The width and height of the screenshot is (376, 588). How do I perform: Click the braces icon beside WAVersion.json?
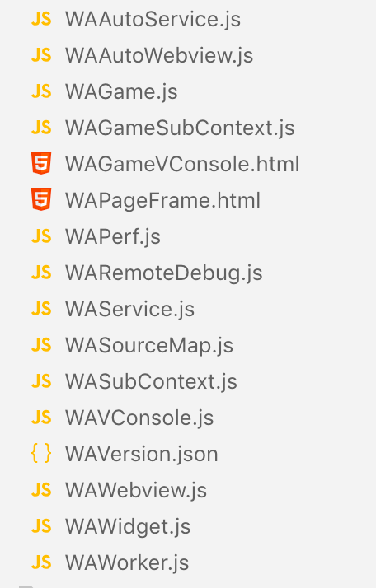41,454
